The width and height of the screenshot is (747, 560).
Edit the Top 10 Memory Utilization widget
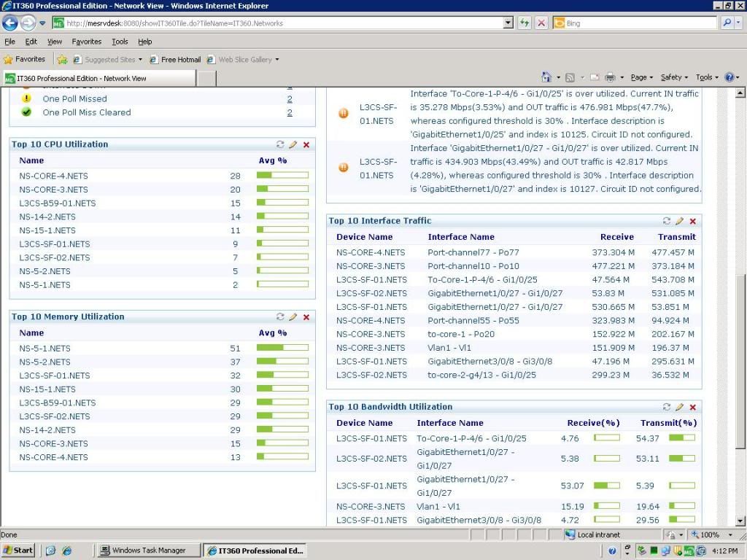(293, 316)
